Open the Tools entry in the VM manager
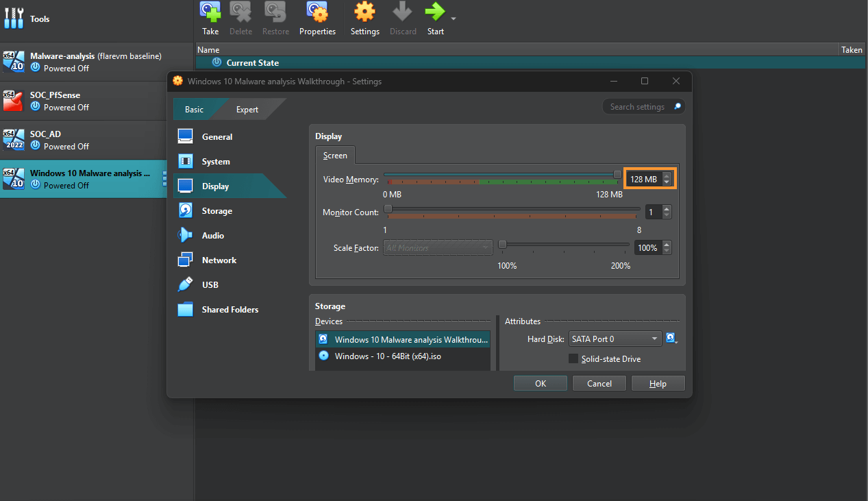The image size is (868, 501). tap(97, 19)
